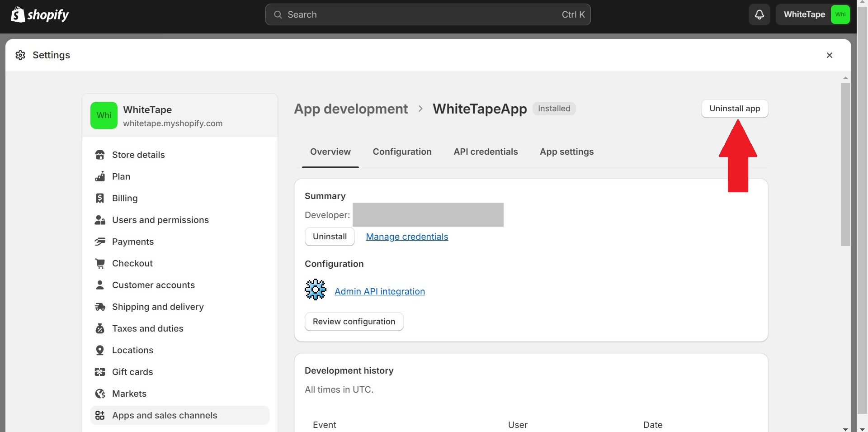Click the Event column header
This screenshot has height=432, width=868.
(325, 425)
